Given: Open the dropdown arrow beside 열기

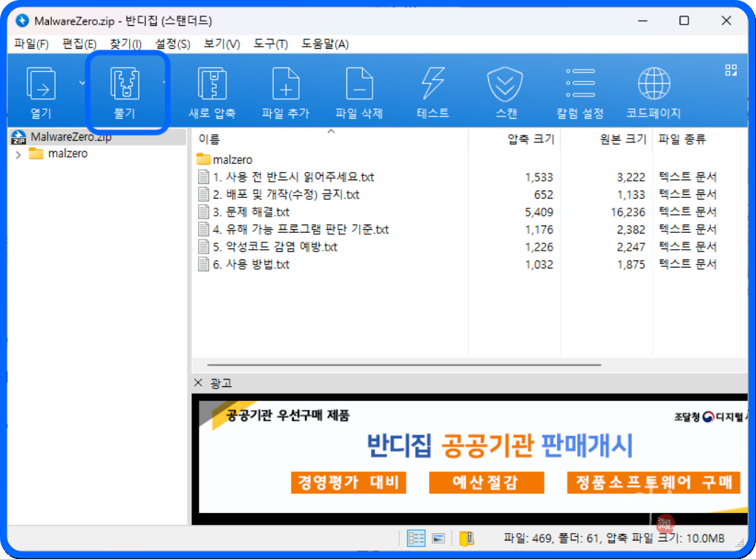Looking at the screenshot, I should 82,83.
